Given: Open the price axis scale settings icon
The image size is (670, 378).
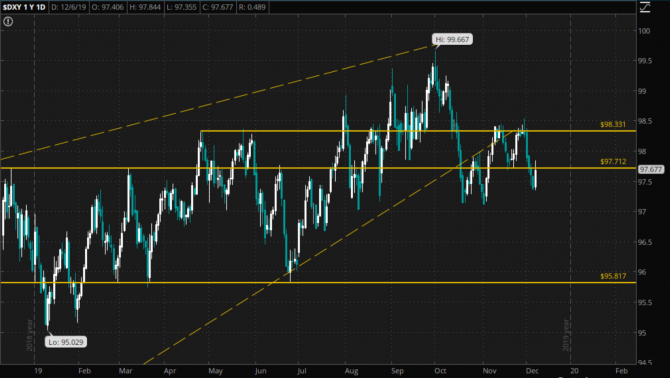Looking at the screenshot, I should coord(645,7).
